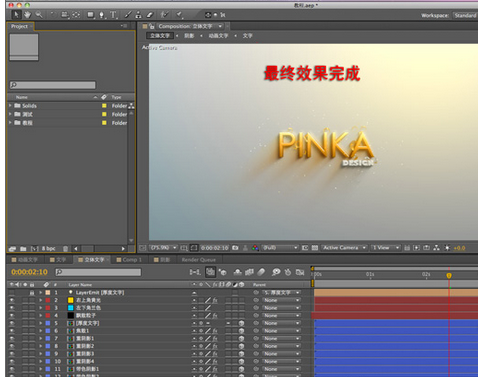
Task: Toggle visibility of layer 5
Action: 12,323
